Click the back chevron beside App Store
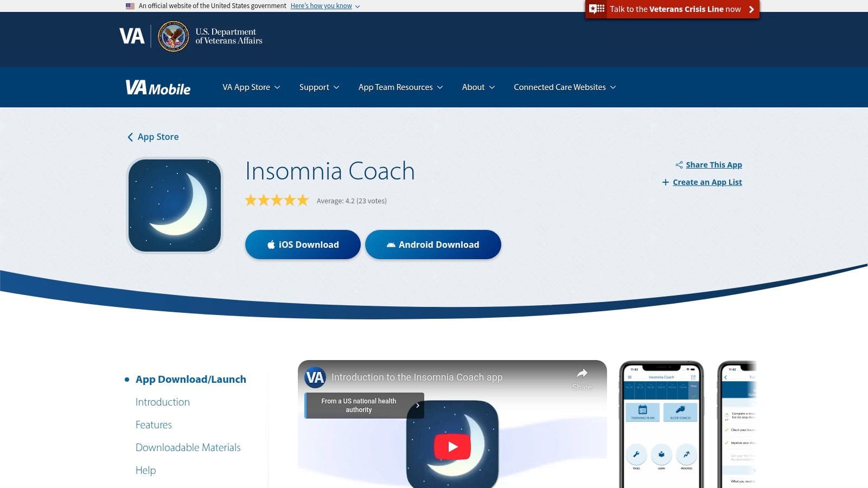868x488 pixels. [130, 137]
